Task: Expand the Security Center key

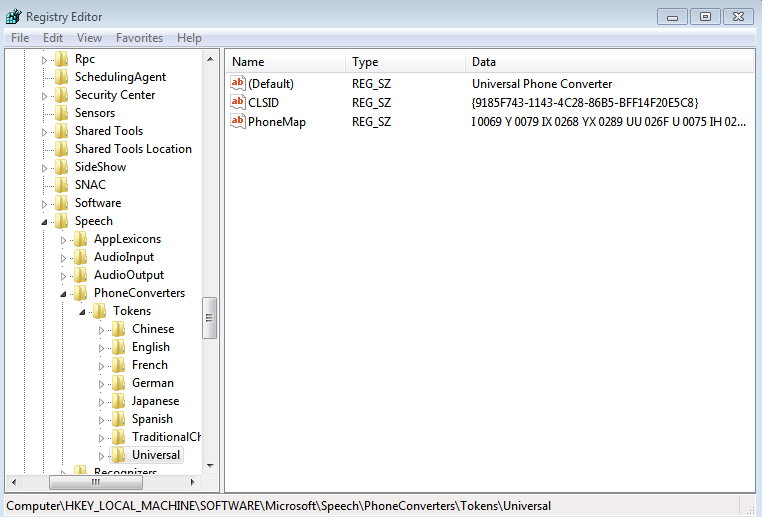Action: coord(44,96)
